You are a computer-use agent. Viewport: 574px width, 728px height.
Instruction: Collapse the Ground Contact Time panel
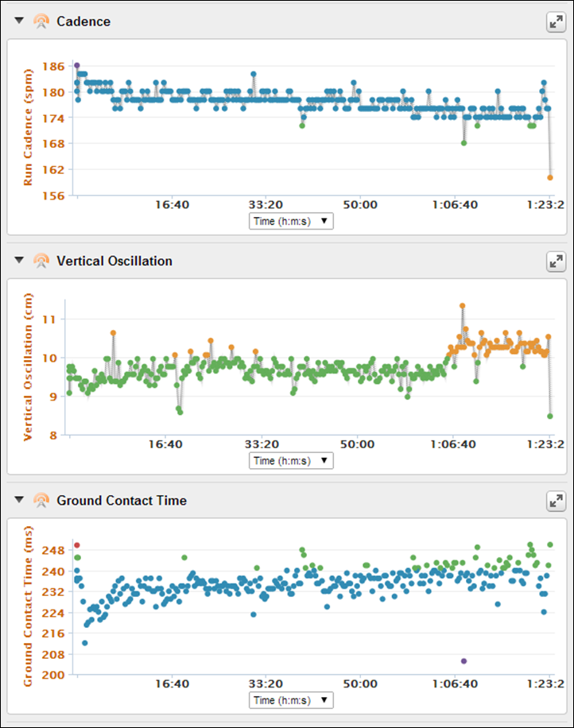tap(19, 501)
